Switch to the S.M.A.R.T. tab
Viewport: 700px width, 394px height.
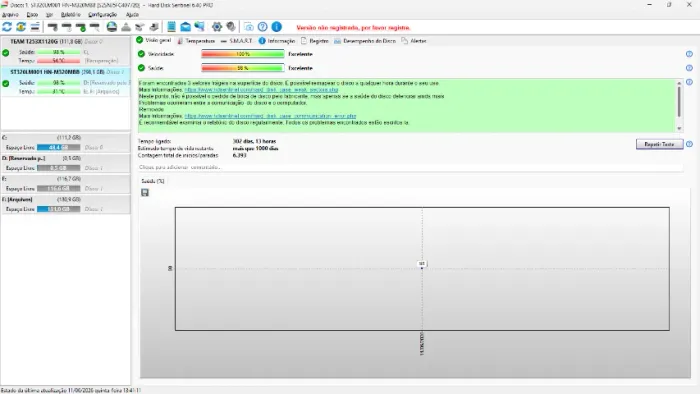click(237, 41)
